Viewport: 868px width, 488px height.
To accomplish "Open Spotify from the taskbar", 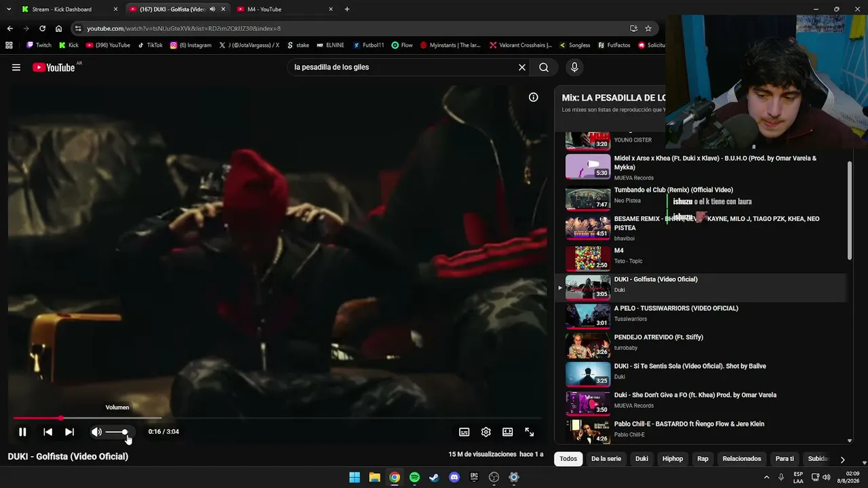I will pos(414,477).
